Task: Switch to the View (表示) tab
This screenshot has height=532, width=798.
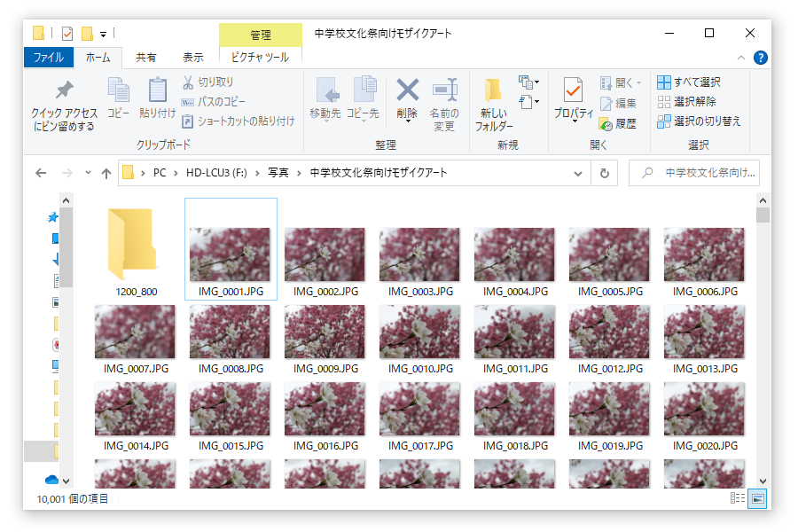Action: coord(193,58)
